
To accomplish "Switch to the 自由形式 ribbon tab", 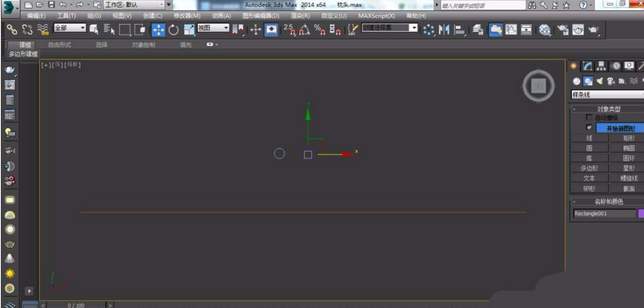I will pyautogui.click(x=59, y=45).
